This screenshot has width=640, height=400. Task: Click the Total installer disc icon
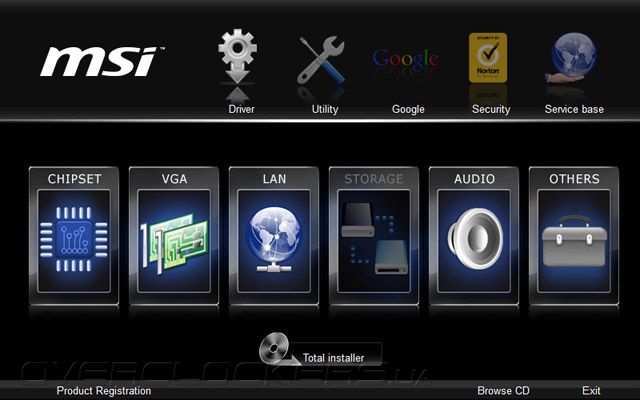(x=276, y=349)
